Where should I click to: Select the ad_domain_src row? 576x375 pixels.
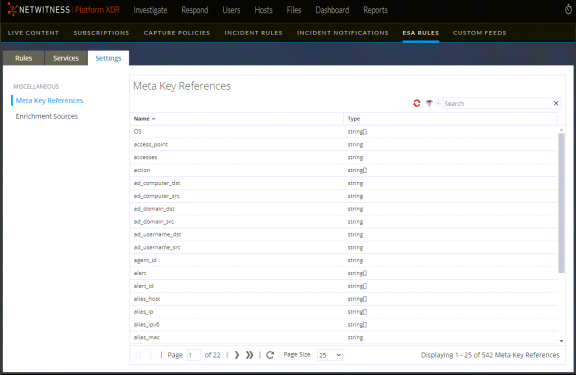click(344, 221)
